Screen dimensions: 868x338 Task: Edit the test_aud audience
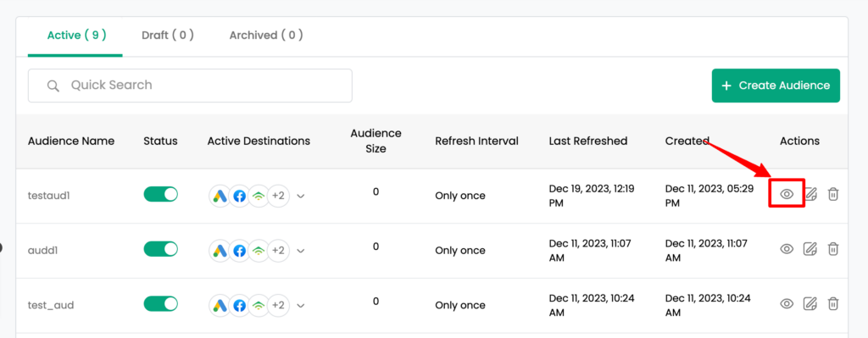click(x=810, y=304)
